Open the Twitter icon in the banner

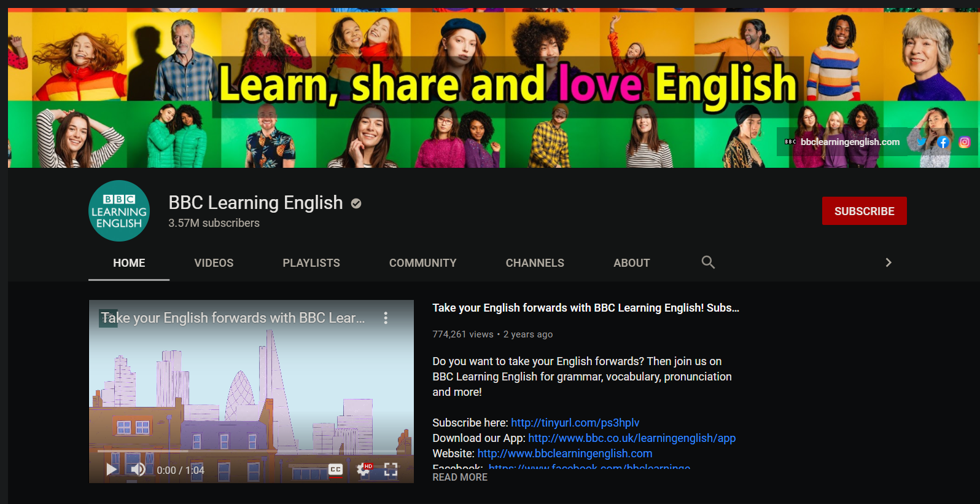tap(921, 142)
